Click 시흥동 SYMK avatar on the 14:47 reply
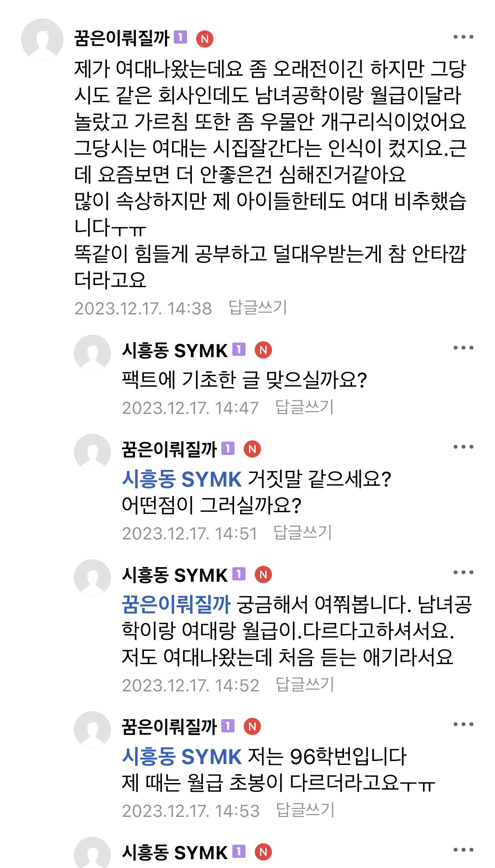The image size is (495, 868). (92, 353)
